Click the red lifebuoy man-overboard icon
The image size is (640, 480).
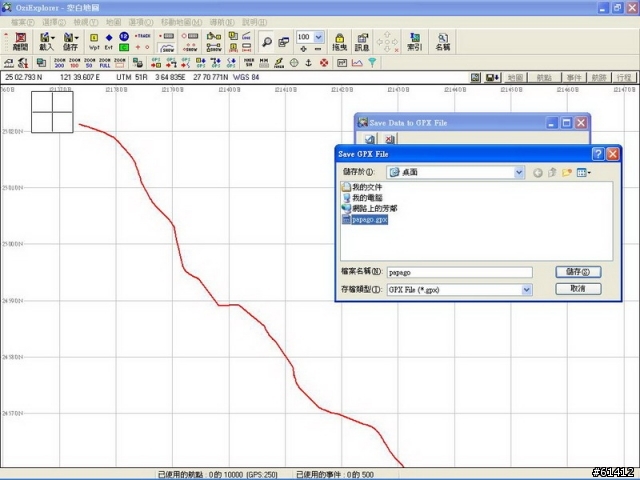click(324, 63)
